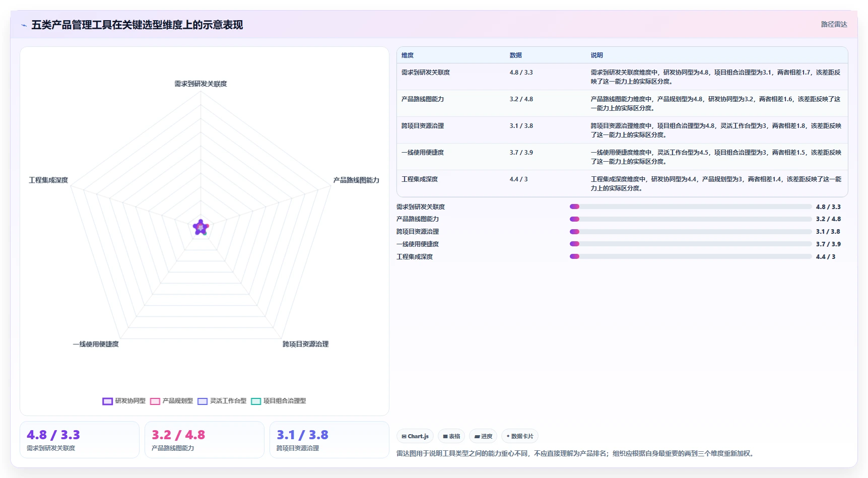Click radar axis label 工程集成深度
This screenshot has height=478, width=868.
tap(48, 180)
